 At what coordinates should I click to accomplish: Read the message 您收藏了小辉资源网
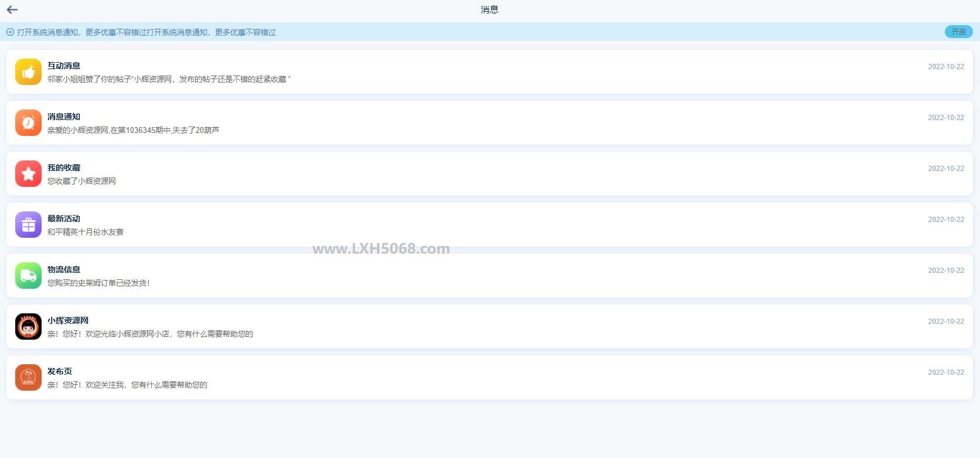tap(81, 181)
